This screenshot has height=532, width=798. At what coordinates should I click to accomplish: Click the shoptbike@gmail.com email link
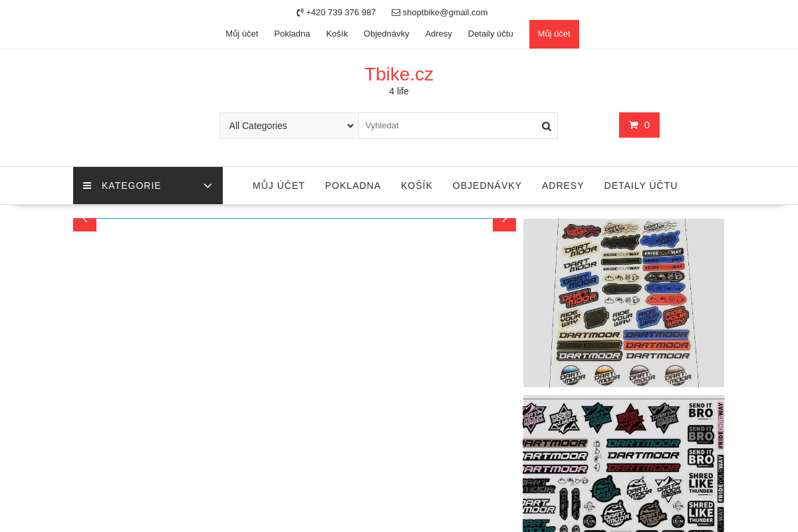tap(445, 13)
